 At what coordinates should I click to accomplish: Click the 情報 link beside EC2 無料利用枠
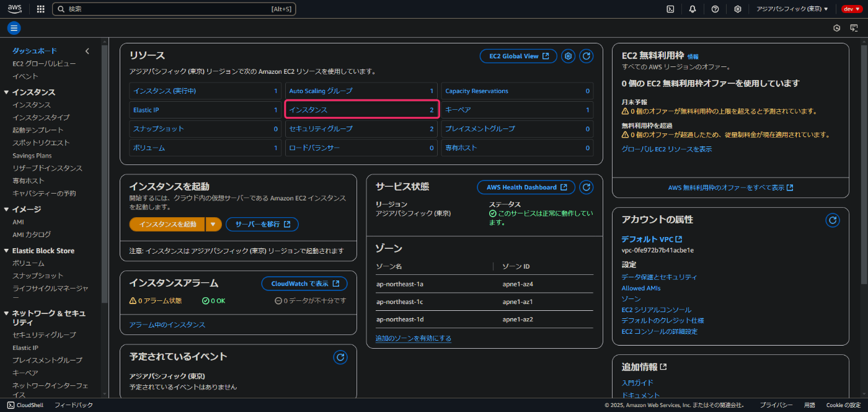pos(693,56)
